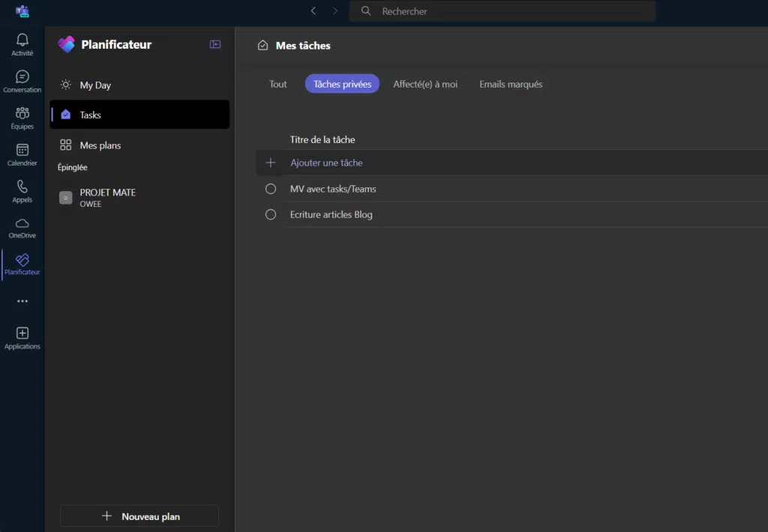The image size is (768, 532).
Task: Go to Équipes in the sidebar
Action: [x=22, y=114]
